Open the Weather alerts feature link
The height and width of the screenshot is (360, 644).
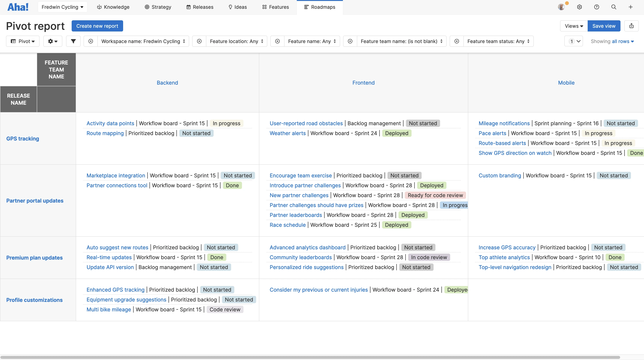287,133
